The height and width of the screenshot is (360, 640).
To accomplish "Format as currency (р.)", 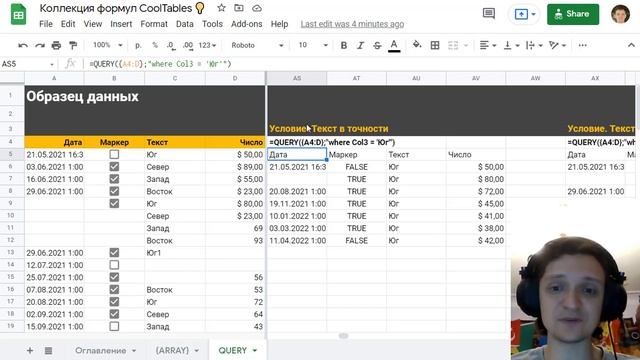I will tap(138, 45).
